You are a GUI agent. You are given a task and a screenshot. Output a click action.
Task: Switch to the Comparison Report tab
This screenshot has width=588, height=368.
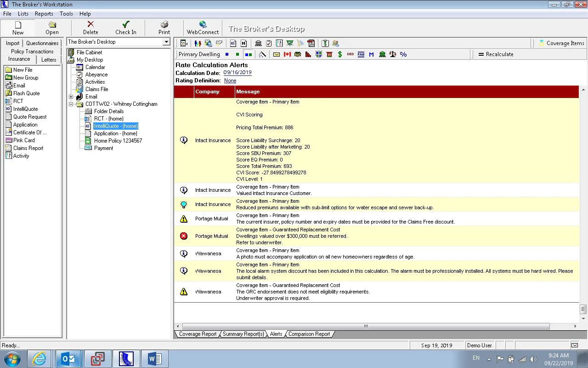point(309,334)
